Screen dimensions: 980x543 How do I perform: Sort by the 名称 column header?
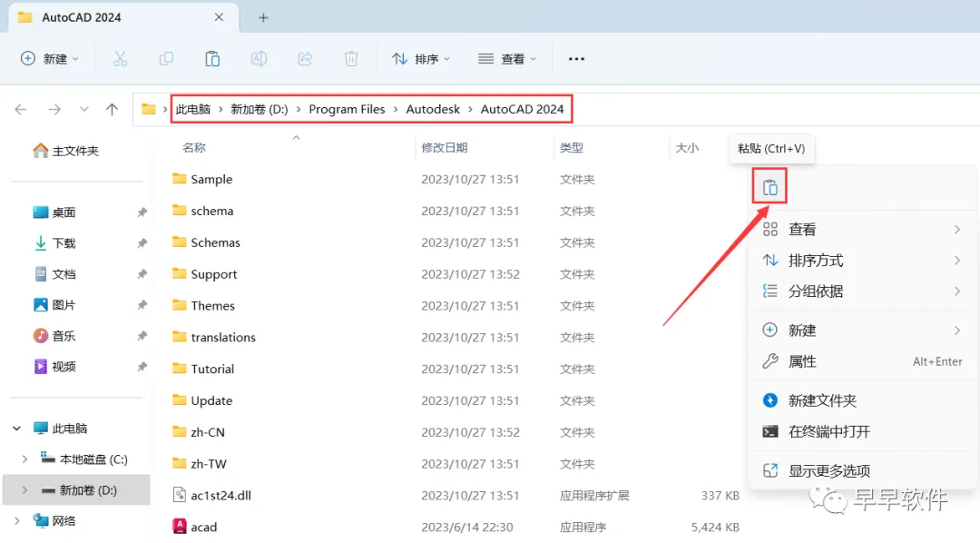tap(194, 148)
